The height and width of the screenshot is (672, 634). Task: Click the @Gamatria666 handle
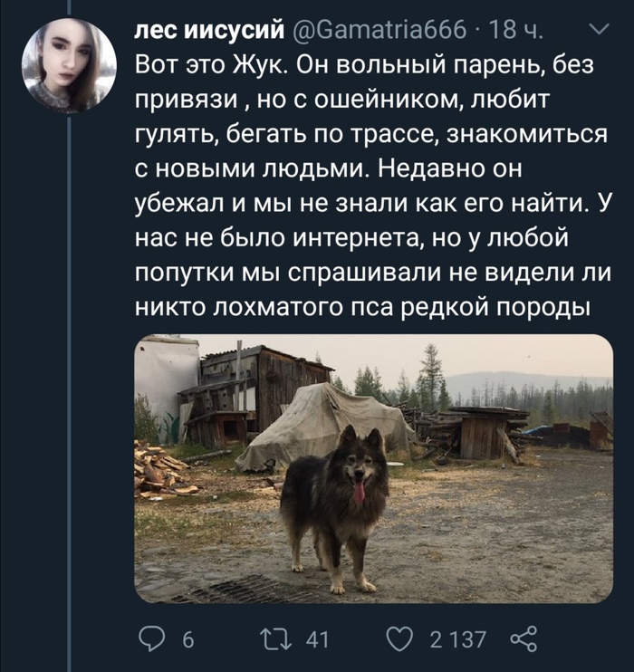pos(379,30)
